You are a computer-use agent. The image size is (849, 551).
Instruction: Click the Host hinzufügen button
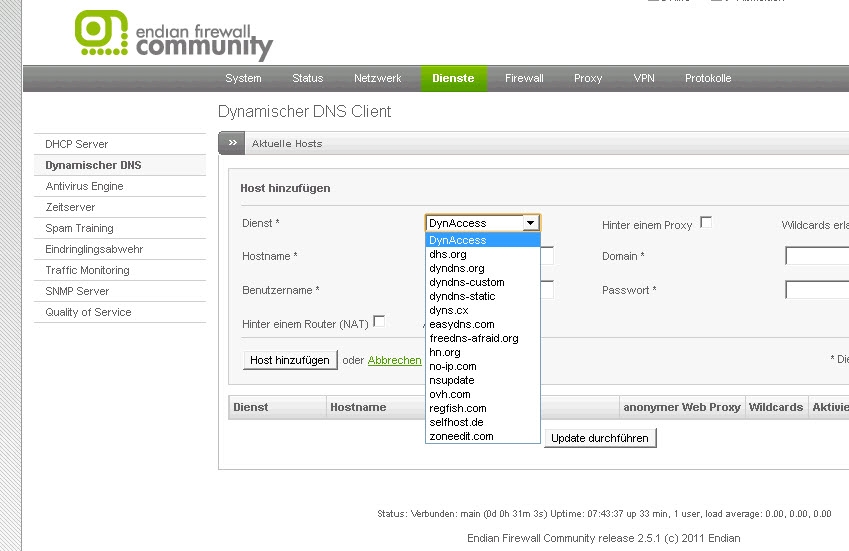point(290,360)
